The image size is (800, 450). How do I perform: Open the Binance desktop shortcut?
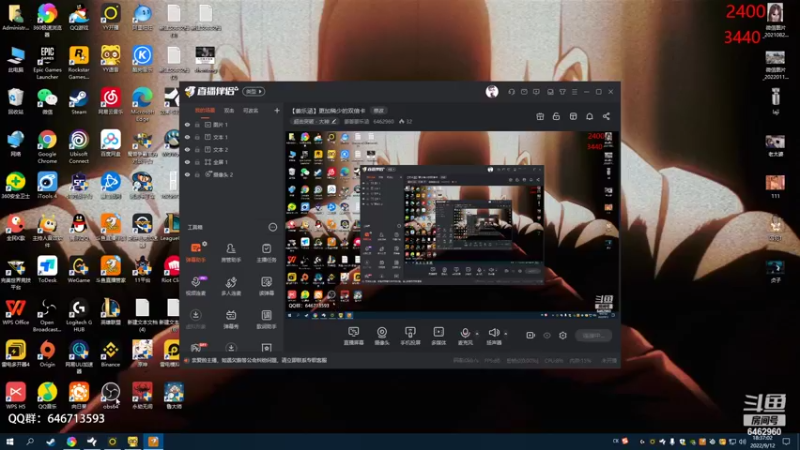110,354
